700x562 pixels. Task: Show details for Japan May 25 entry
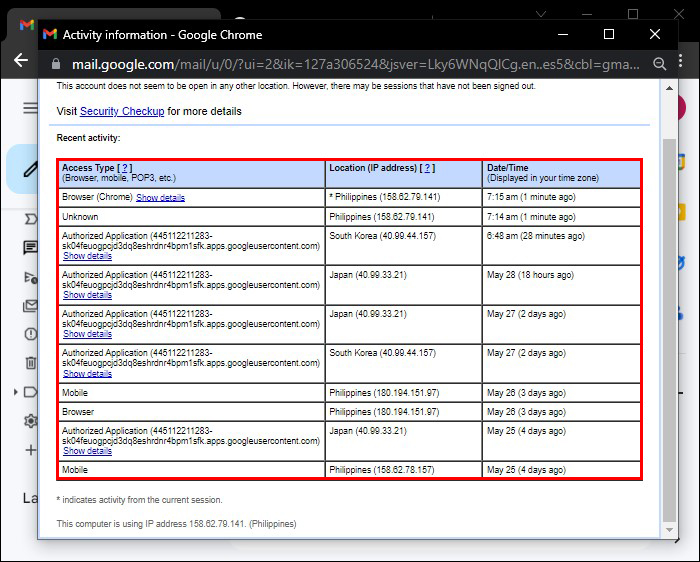point(87,451)
